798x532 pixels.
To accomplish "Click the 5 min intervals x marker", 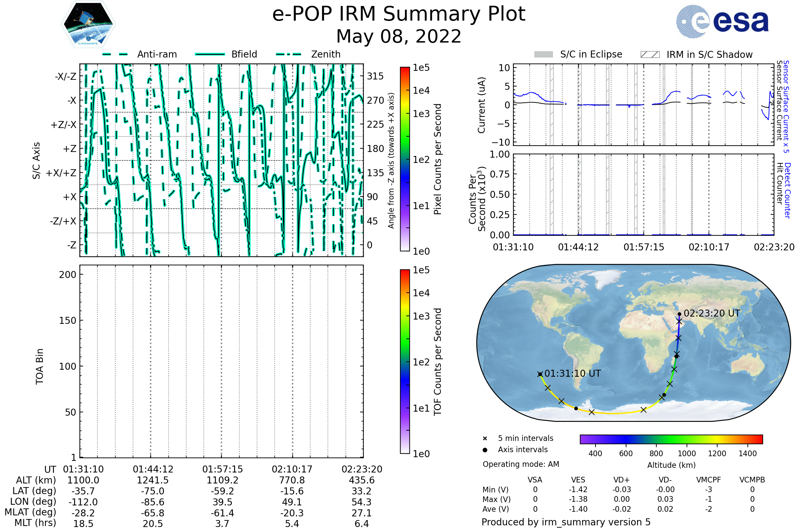I will coord(485,439).
